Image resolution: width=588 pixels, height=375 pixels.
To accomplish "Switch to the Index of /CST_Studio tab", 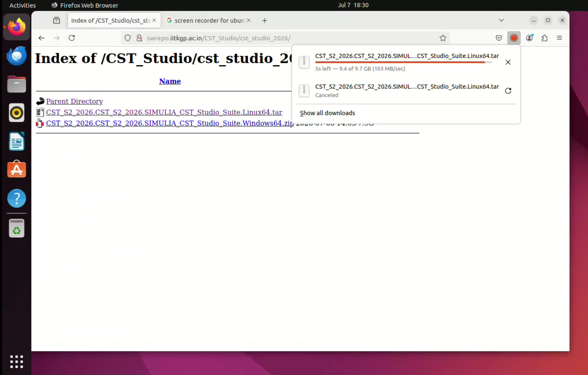I will [114, 20].
